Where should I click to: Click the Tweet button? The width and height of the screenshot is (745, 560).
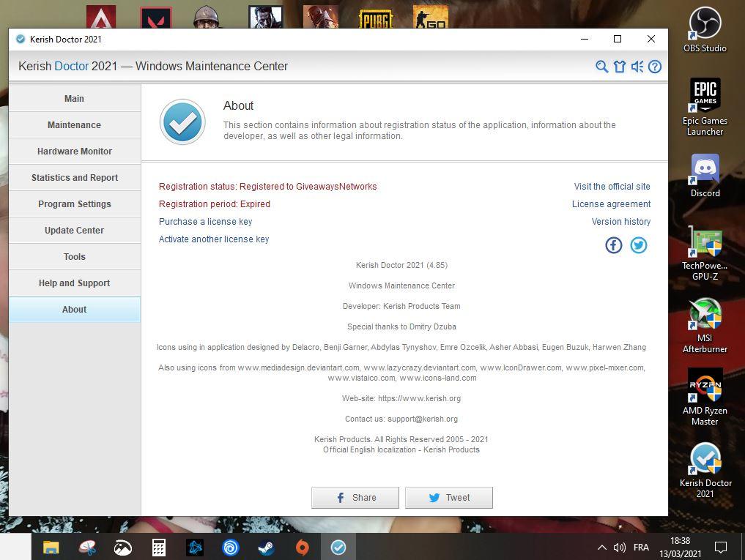tap(448, 497)
